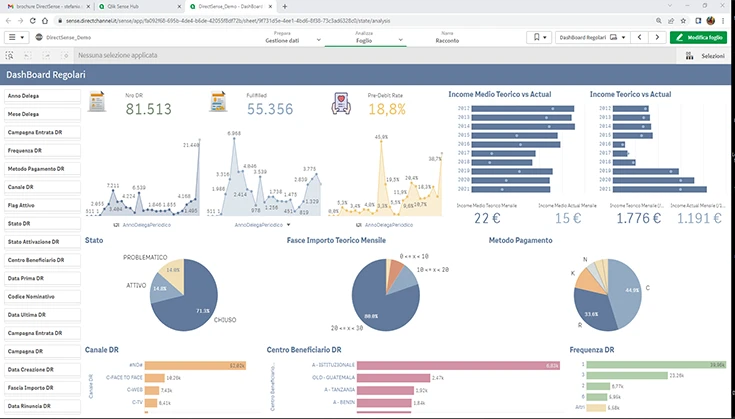
Task: Click the DirectSense_Demo app globe icon
Action: point(39,37)
